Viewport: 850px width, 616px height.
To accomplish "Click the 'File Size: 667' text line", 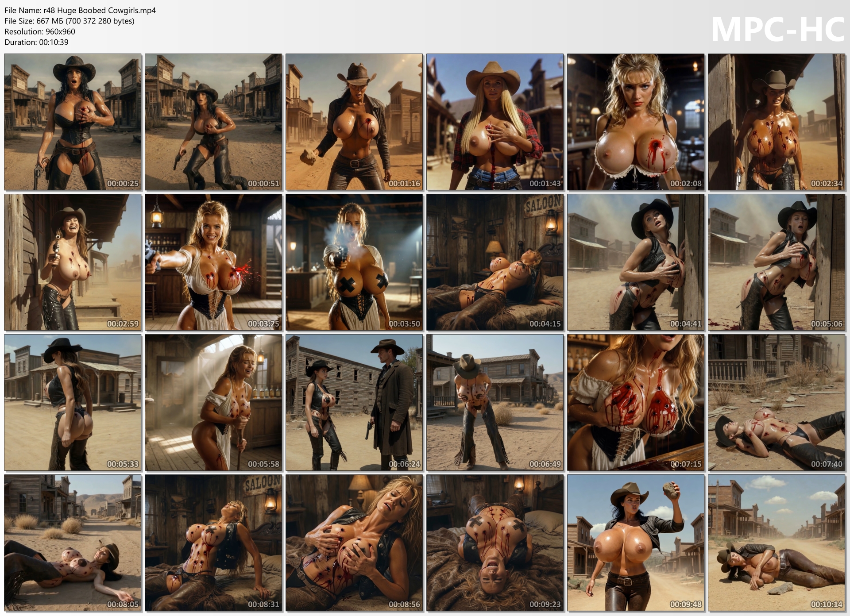I will pos(70,21).
